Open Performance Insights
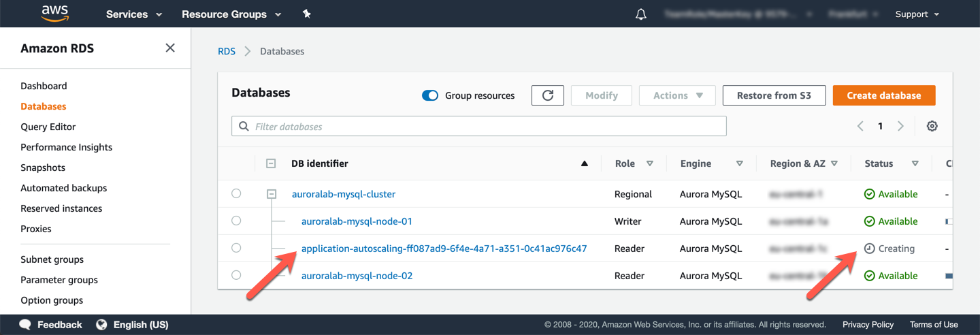The height and width of the screenshot is (335, 980). (67, 147)
